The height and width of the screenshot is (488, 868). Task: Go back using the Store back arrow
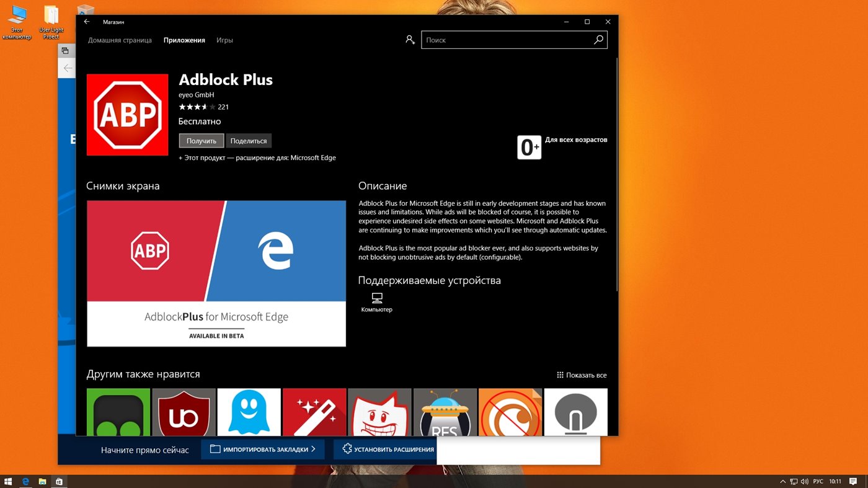(87, 22)
